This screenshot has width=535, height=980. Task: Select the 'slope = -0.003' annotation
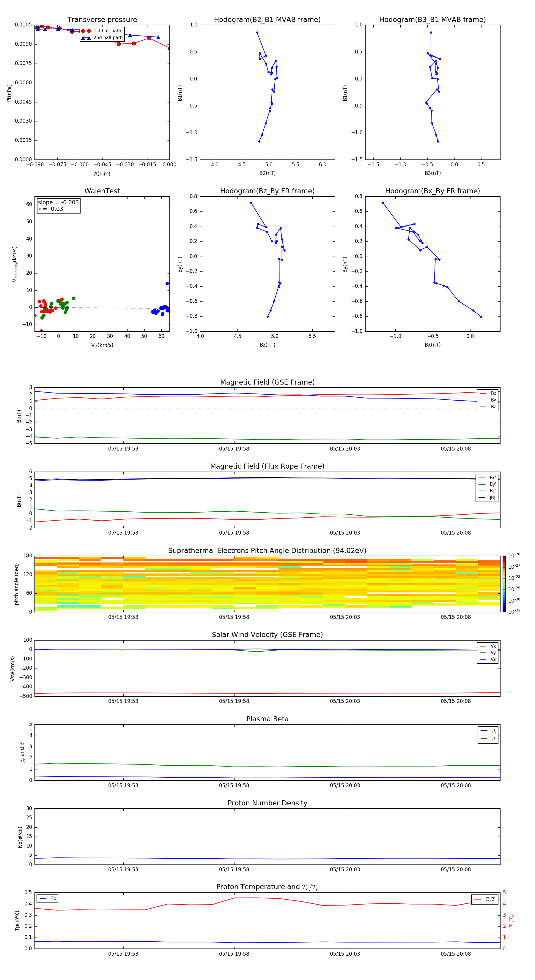point(58,203)
